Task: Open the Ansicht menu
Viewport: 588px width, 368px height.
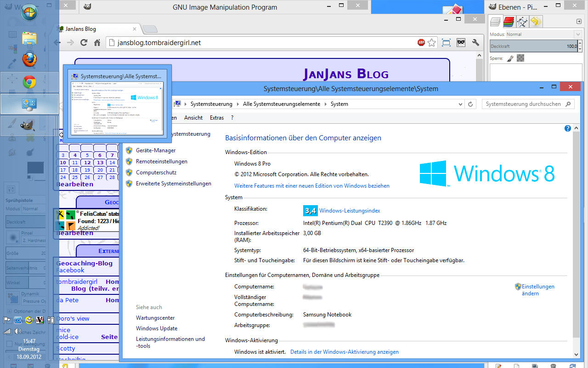Action: click(193, 118)
